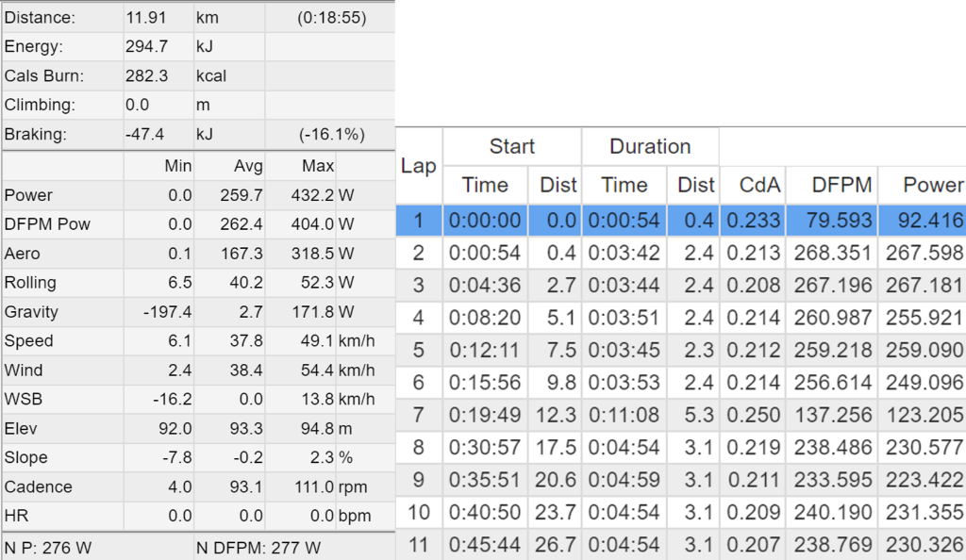Click the Dist header under Duration
The image size is (966, 560).
tap(695, 186)
